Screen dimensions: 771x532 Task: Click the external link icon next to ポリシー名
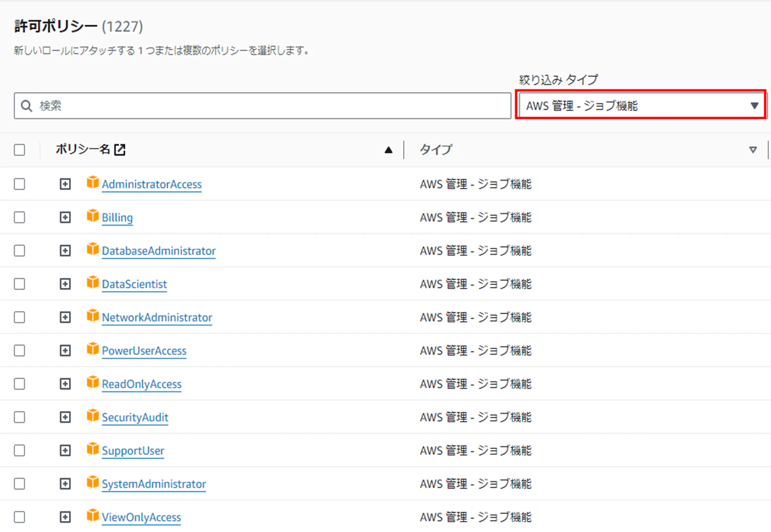(x=120, y=149)
